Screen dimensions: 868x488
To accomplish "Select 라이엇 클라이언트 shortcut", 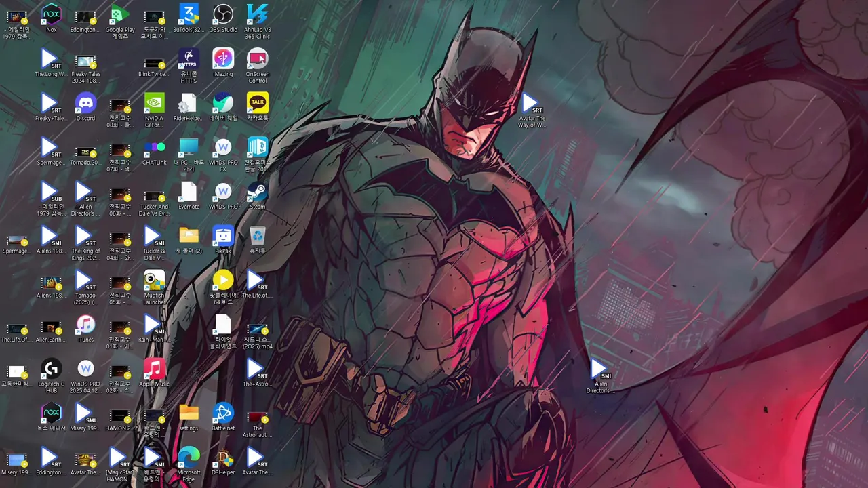I will (223, 332).
